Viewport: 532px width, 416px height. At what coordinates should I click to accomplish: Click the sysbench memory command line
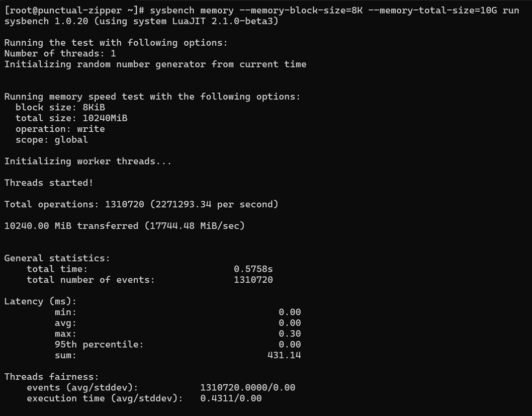[x=334, y=11]
